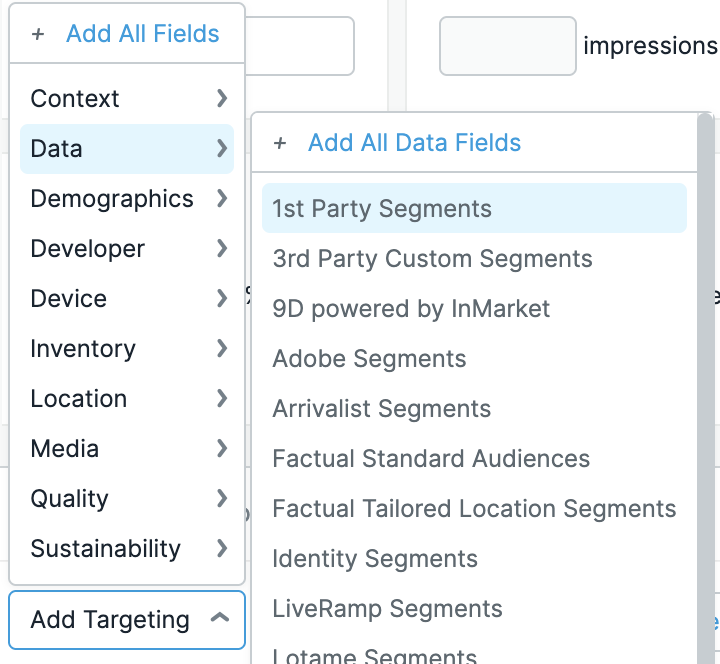
Task: Add Factual Tailored Location Segments
Action: (474, 509)
